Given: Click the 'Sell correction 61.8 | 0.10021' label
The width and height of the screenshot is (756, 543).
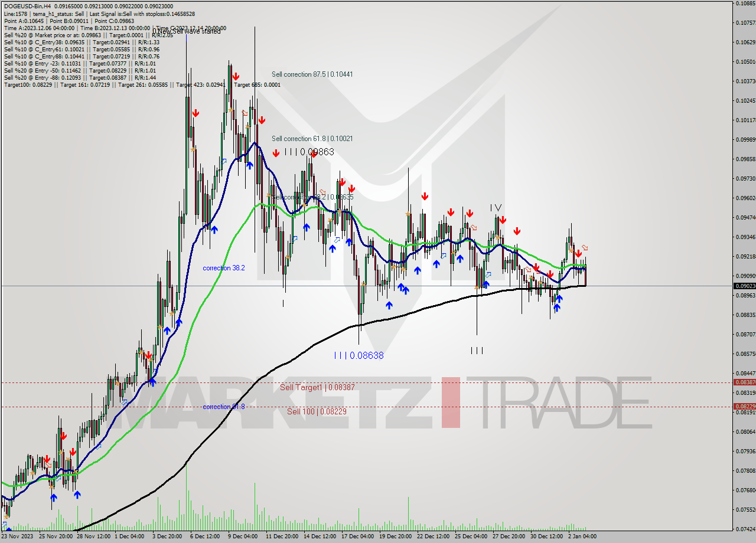Looking at the screenshot, I should [x=312, y=138].
